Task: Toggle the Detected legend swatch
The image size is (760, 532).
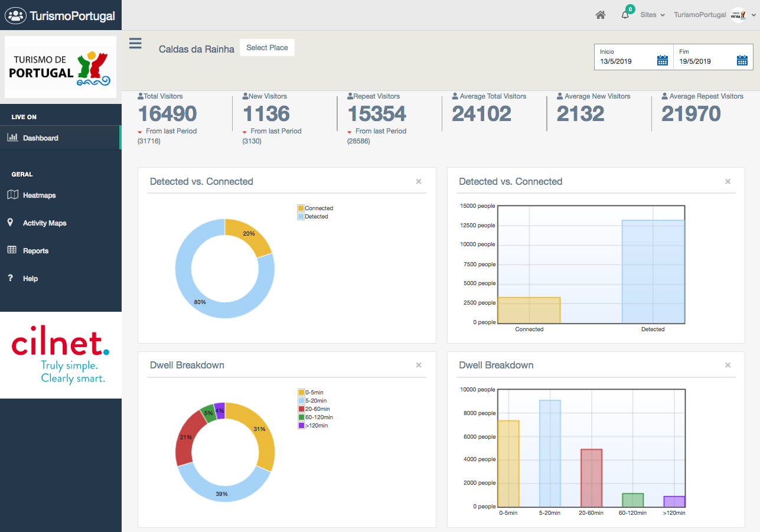Action: [301, 217]
